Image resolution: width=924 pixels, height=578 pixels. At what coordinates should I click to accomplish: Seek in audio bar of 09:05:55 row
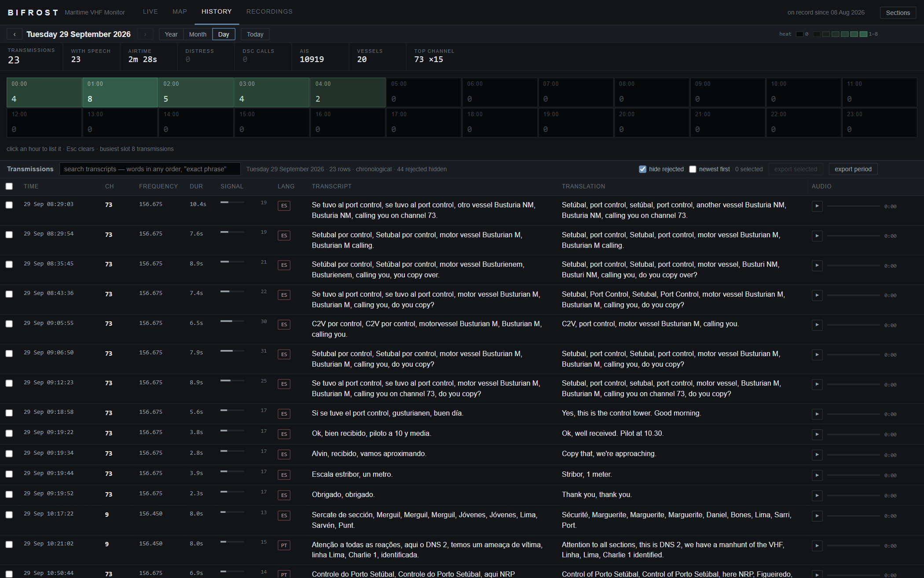tap(853, 325)
